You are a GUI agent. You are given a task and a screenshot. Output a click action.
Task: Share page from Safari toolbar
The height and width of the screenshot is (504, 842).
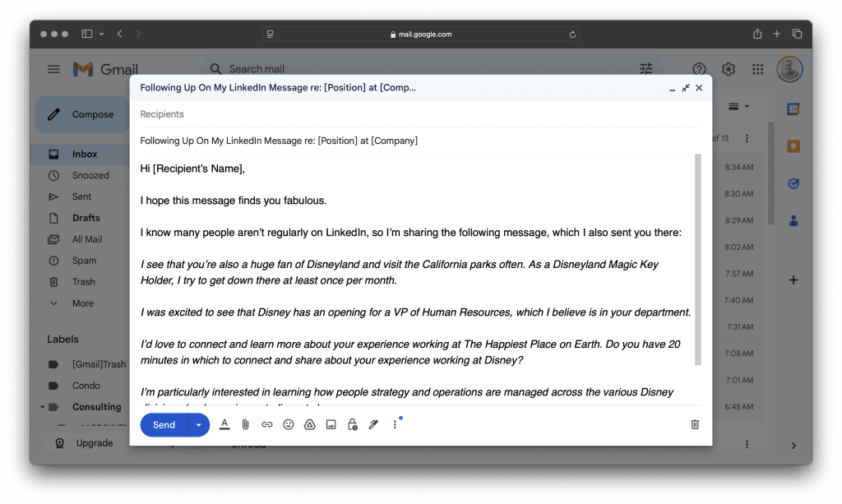tap(757, 34)
